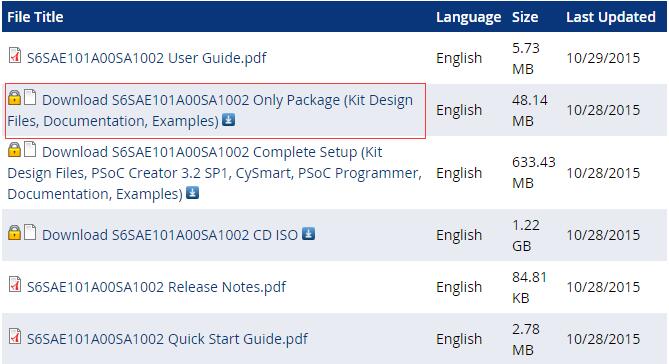Click the lock icon on Only Package row
Image resolution: width=669 pixels, height=364 pixels.
(x=14, y=98)
